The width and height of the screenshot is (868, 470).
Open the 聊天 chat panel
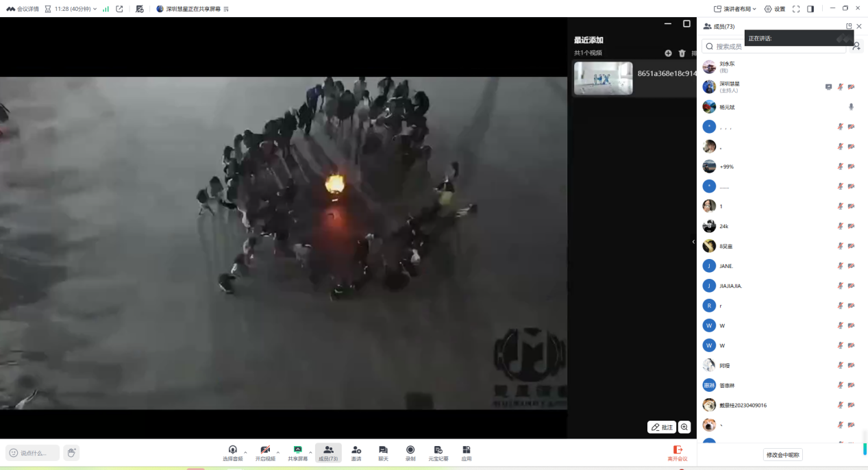pos(383,452)
